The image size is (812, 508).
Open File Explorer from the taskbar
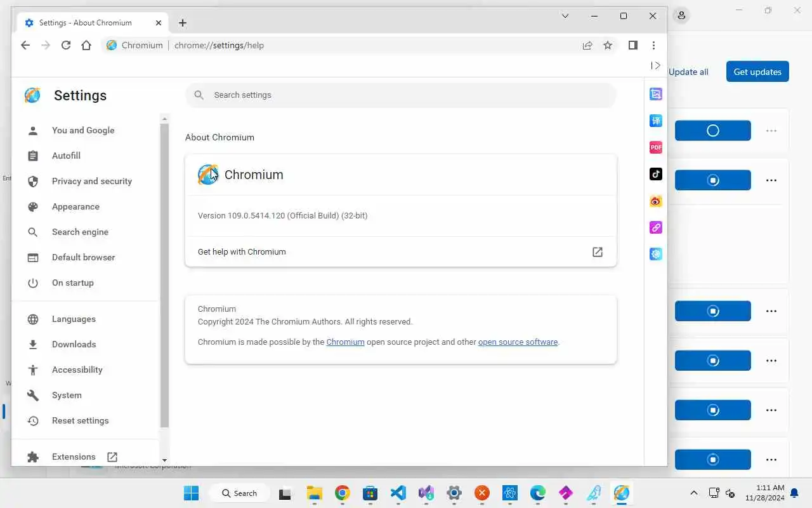click(x=314, y=493)
